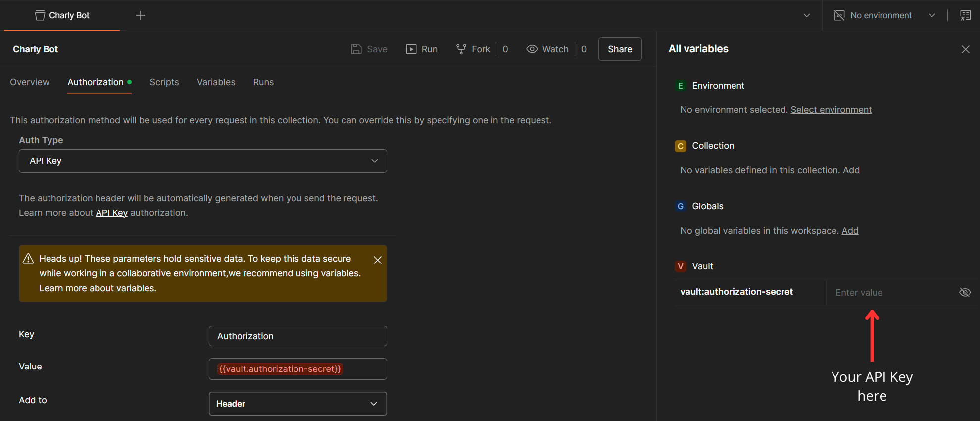Fork the Charly Bot collection
This screenshot has height=421, width=980.
coord(473,49)
